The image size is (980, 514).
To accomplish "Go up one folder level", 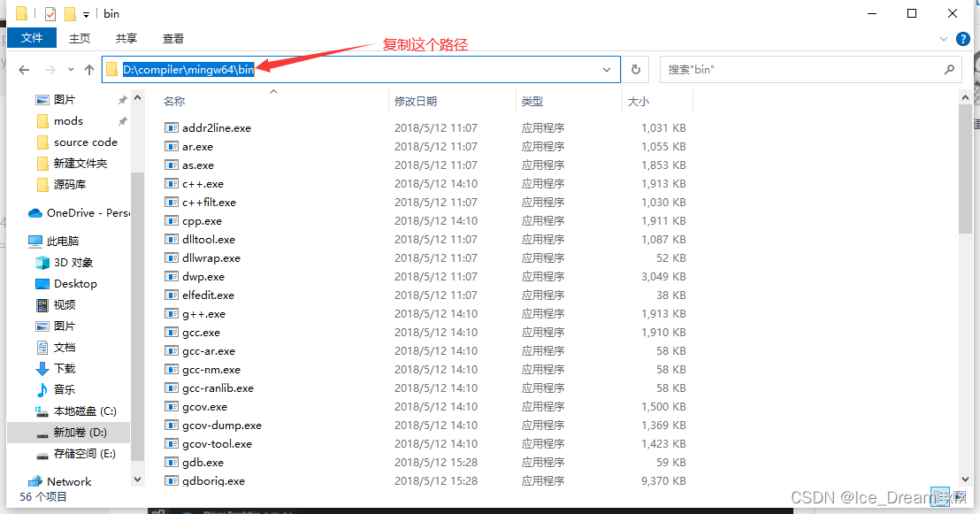I will click(89, 69).
